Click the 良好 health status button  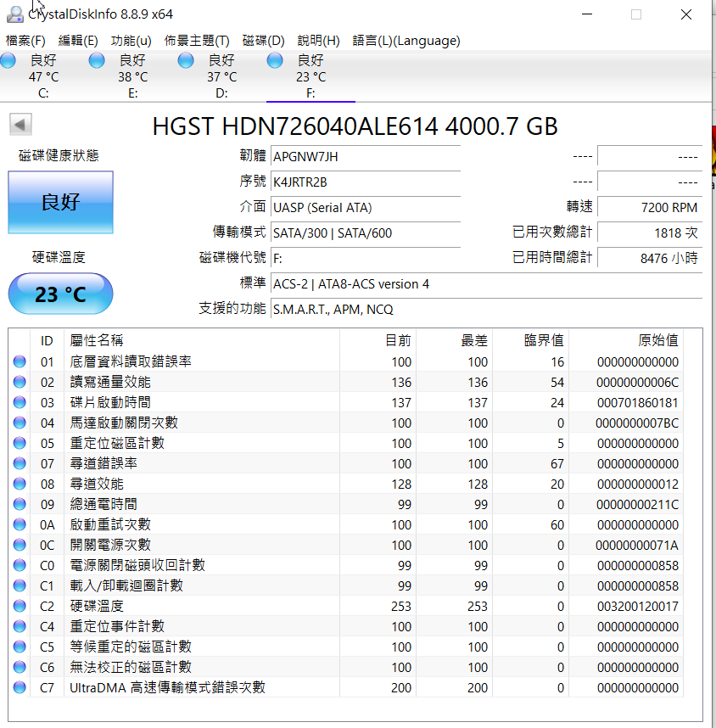coord(60,202)
